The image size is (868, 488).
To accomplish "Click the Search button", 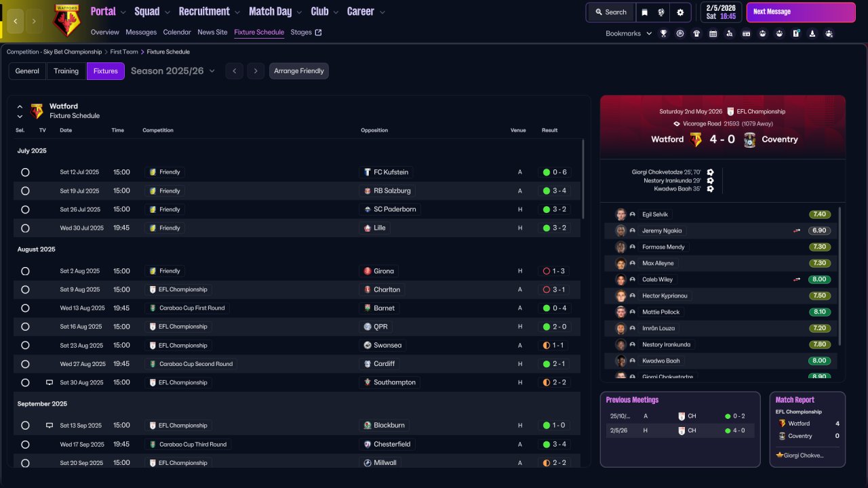I will pos(610,12).
